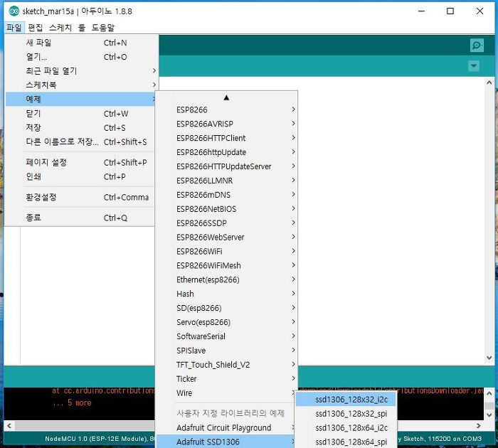This screenshot has height=448, width=498.
Task: Click NodeMCU 1.0 (ESP-12E Module) status text
Action: [95, 439]
